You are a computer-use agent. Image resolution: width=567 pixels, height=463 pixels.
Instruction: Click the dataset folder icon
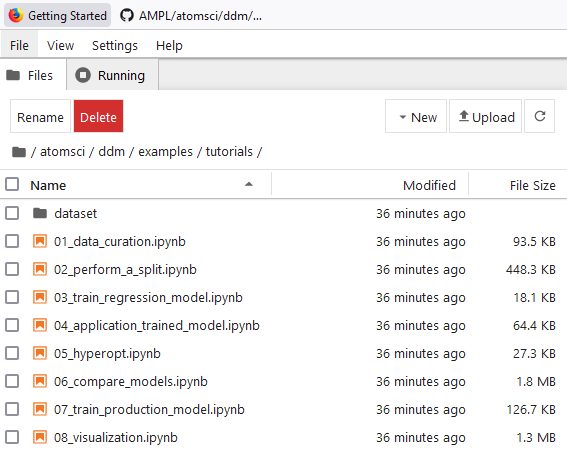(x=40, y=213)
